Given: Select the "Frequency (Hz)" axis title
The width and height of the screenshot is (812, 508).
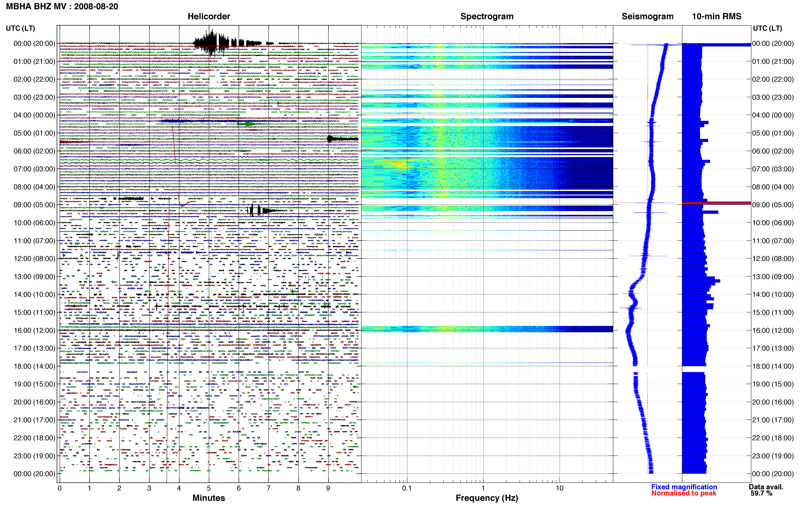Looking at the screenshot, I should pyautogui.click(x=487, y=498).
